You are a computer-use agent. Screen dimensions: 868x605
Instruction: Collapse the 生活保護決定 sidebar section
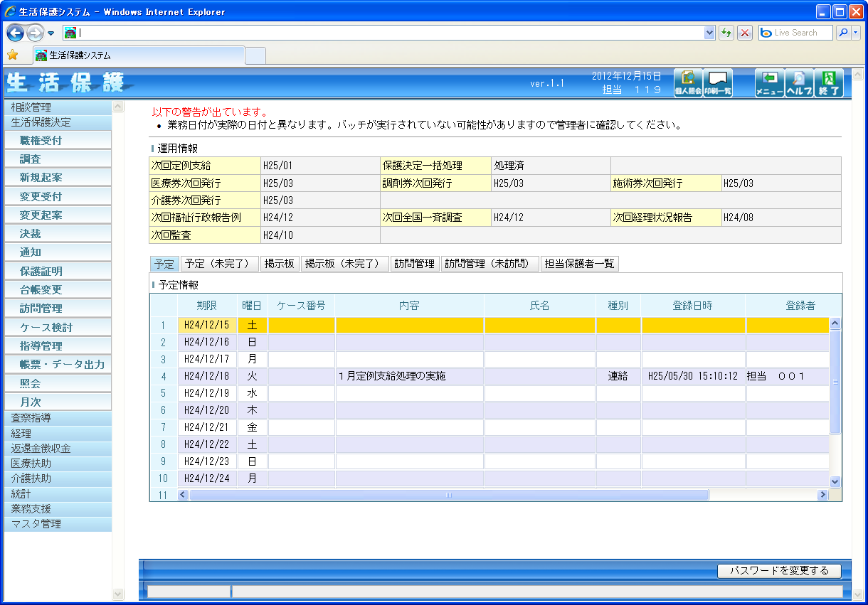58,122
